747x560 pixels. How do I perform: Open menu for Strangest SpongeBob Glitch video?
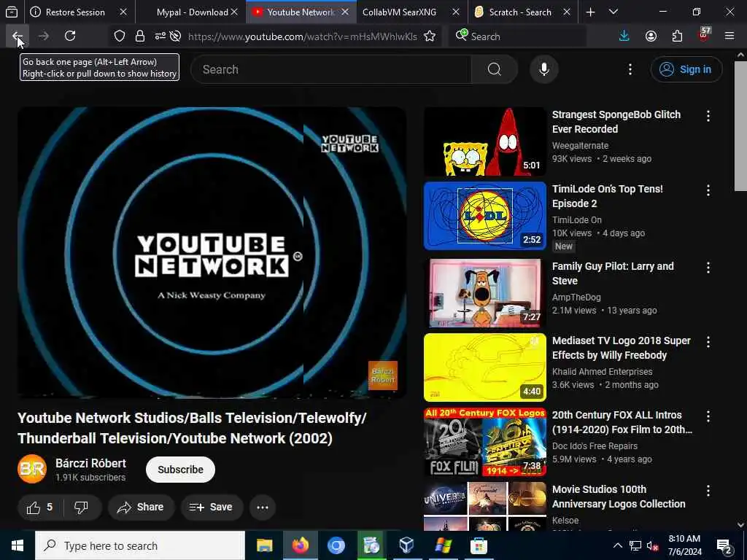click(x=708, y=116)
